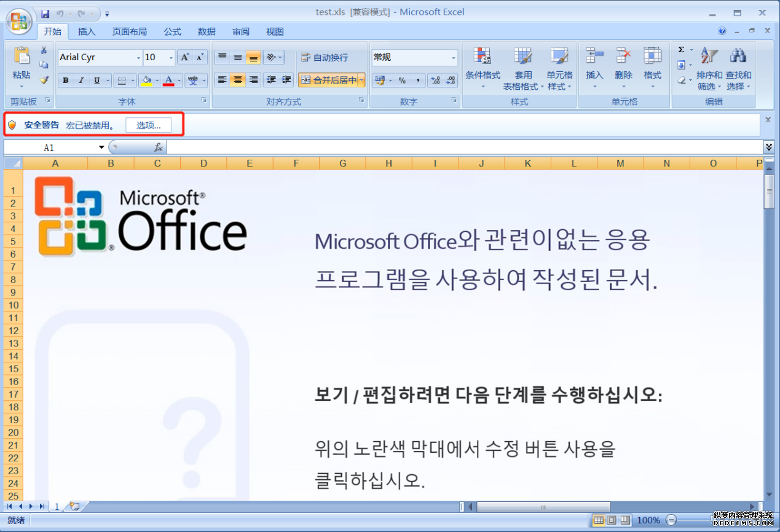This screenshot has width=780, height=532.
Task: Open the 字体 group dialog launcher
Action: (205, 100)
